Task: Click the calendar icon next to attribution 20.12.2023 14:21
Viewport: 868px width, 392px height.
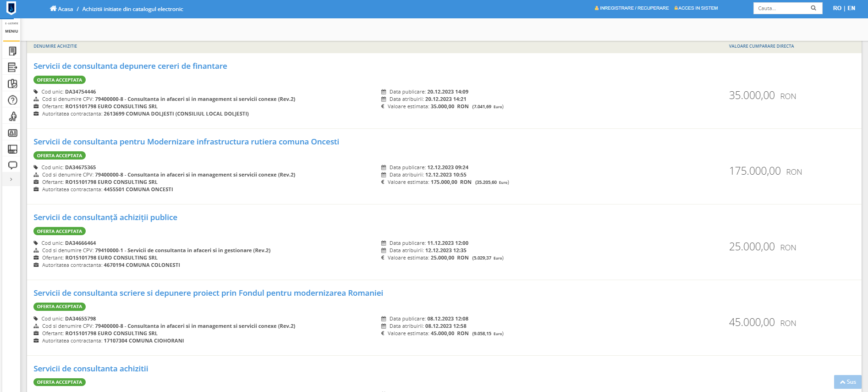Action: [384, 99]
